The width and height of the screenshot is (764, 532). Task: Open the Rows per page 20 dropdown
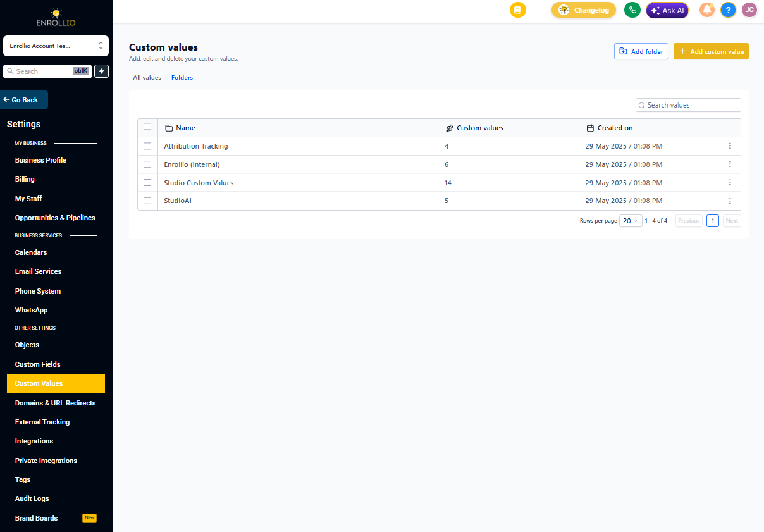(631, 221)
